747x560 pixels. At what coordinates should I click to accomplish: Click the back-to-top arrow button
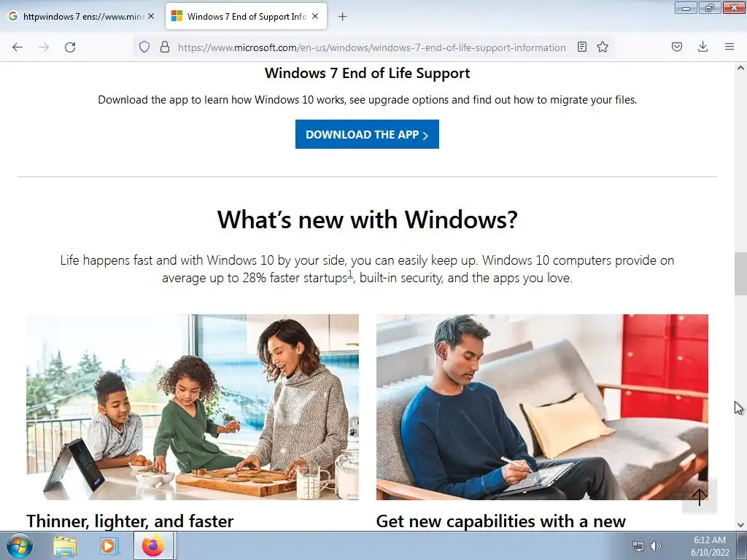[700, 497]
